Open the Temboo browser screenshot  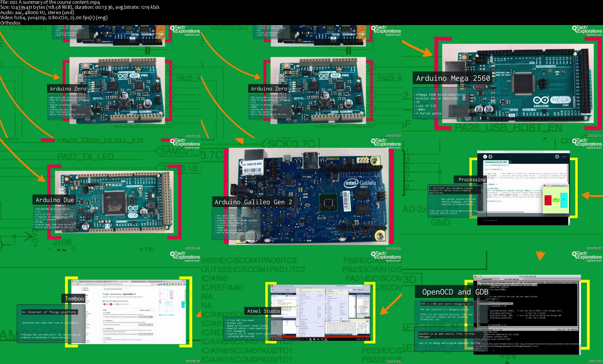(129, 312)
